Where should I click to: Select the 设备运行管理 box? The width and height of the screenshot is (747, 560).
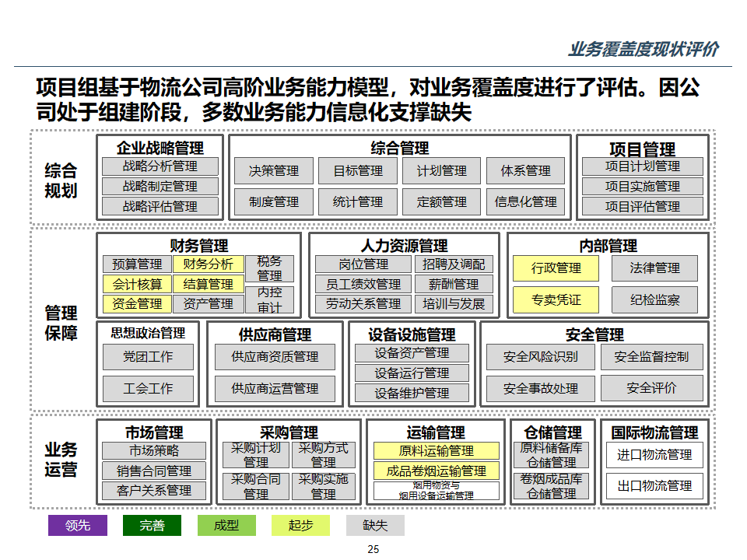(412, 373)
